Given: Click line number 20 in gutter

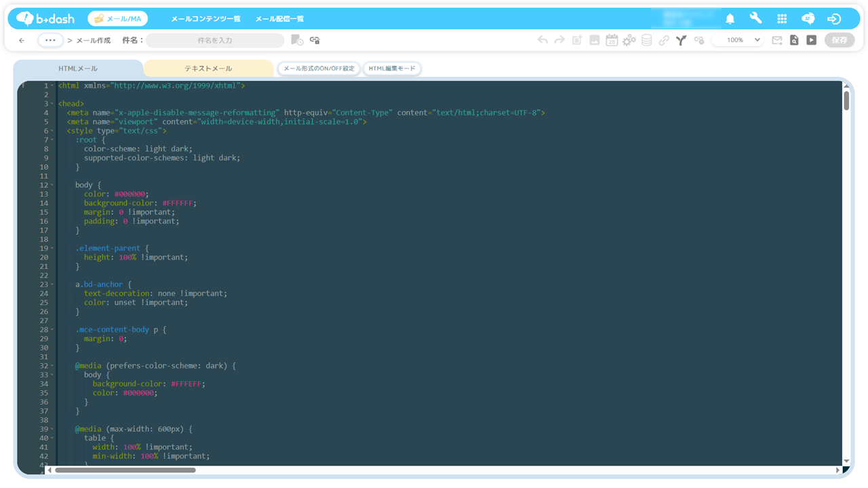Looking at the screenshot, I should coord(44,258).
